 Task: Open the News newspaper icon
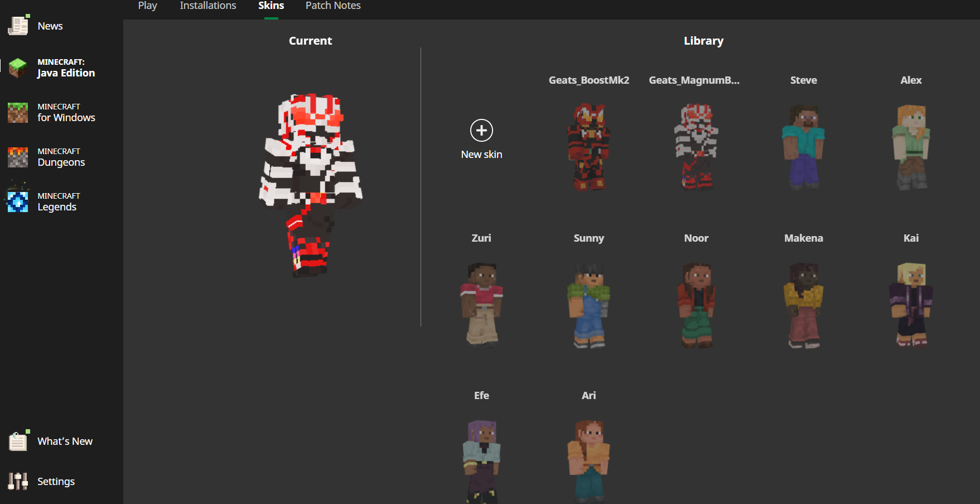18,25
